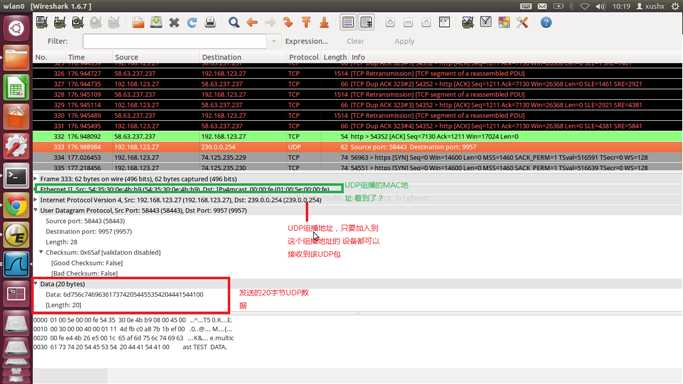Collapse the Data (20 bytes) node
This screenshot has height=384, width=683.
[36, 284]
